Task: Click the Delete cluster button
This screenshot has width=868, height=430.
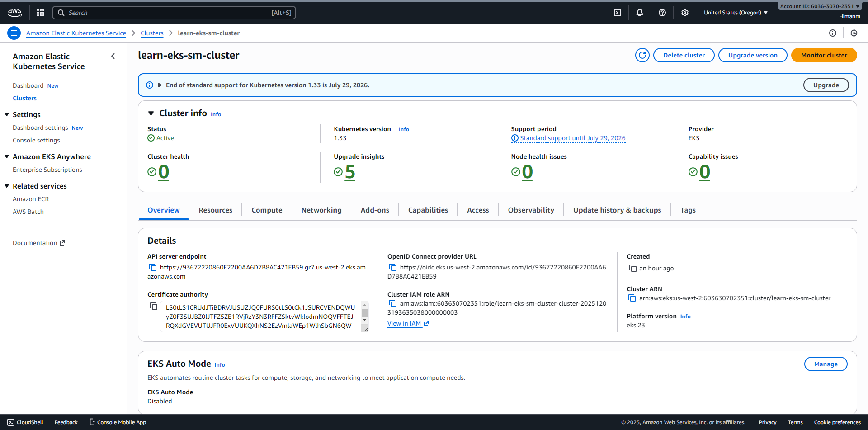Action: coord(684,55)
